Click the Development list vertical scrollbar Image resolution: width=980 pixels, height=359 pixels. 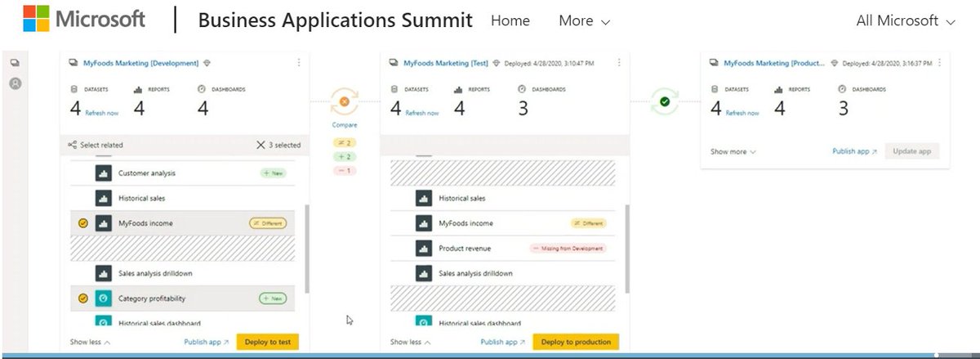click(x=307, y=249)
